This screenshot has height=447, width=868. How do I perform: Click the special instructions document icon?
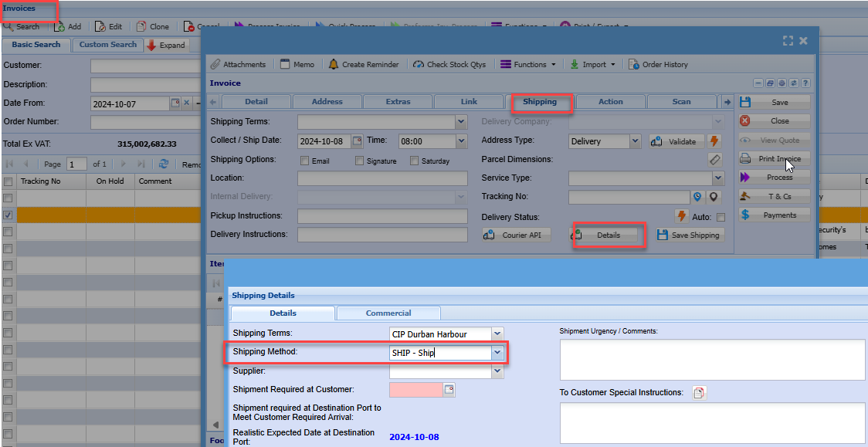[699, 393]
